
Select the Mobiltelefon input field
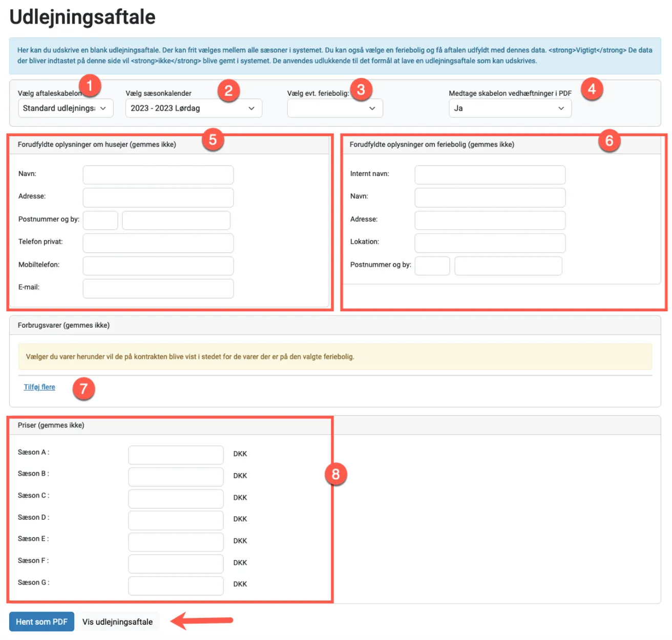tap(158, 265)
